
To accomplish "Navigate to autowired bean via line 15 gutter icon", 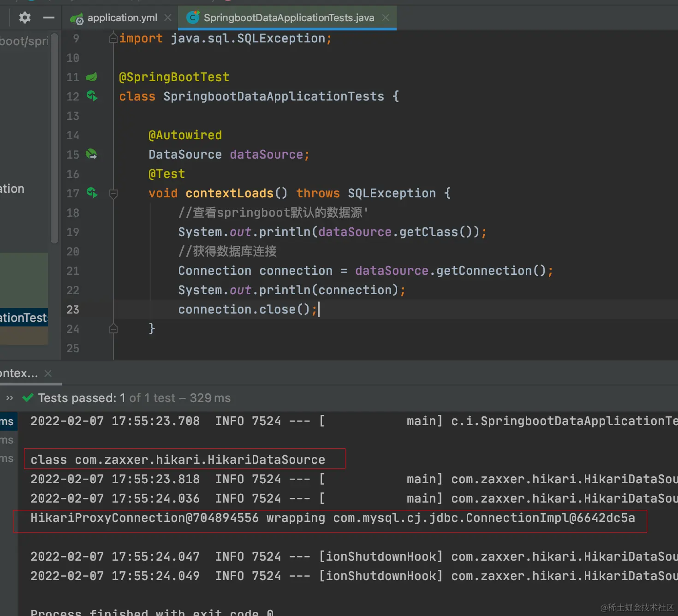I will point(92,154).
